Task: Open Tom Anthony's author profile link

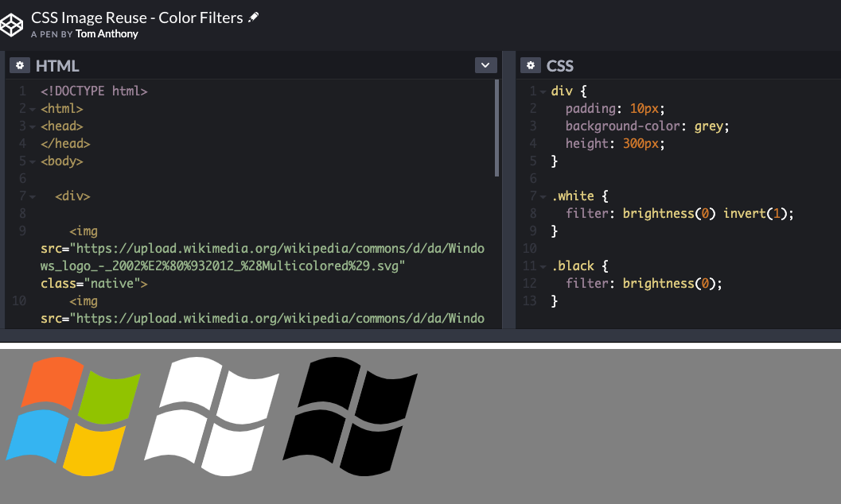Action: [x=107, y=34]
